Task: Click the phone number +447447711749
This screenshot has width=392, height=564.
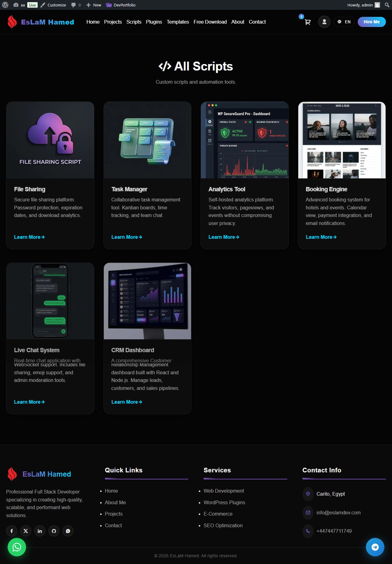Action: click(334, 531)
